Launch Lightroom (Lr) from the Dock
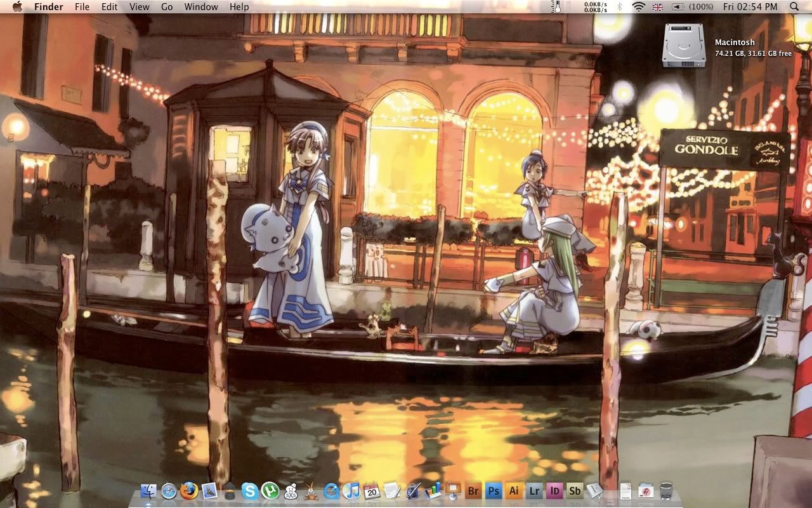Viewport: 812px width, 508px height. [534, 491]
